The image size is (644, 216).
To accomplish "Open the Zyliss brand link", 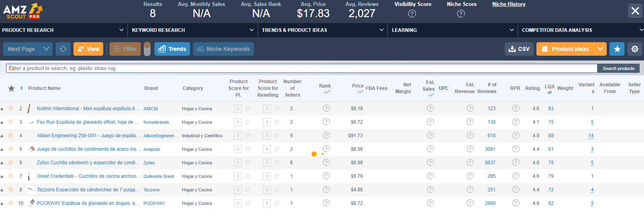I will (149, 163).
